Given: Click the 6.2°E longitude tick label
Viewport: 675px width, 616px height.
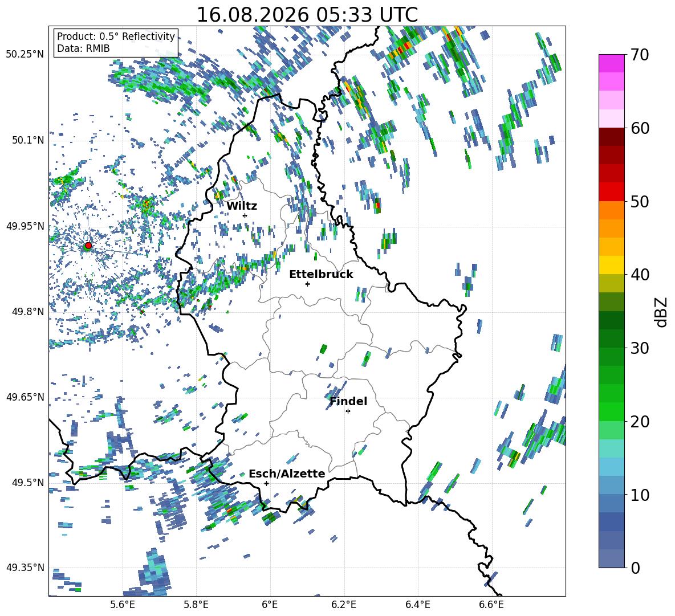Looking at the screenshot, I should click(x=344, y=605).
